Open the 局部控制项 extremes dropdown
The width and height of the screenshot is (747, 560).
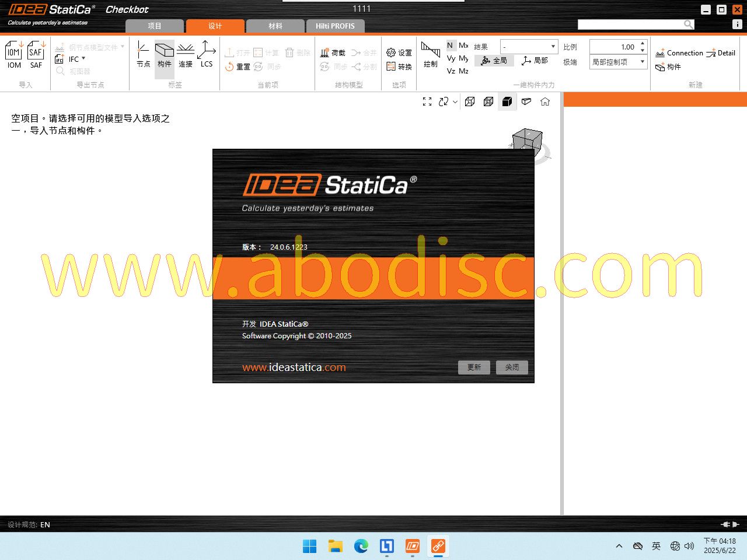point(619,62)
